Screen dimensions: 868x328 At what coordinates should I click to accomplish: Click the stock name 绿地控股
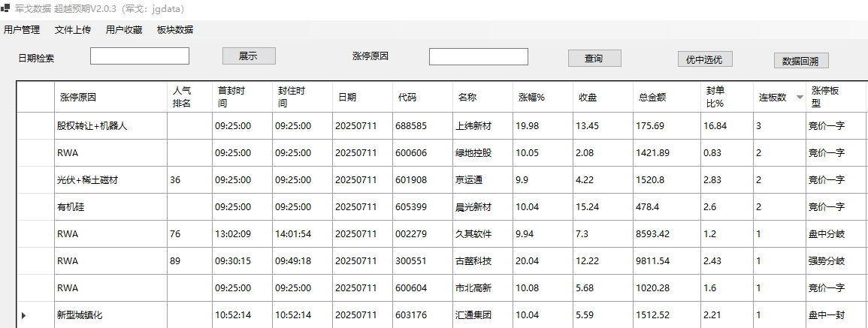[x=482, y=152]
